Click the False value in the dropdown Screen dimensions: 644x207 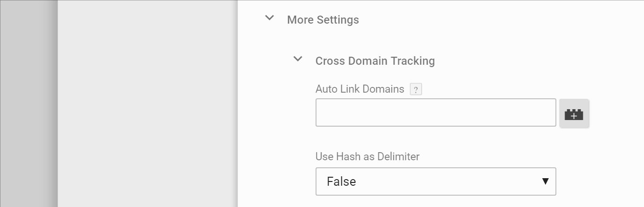341,181
